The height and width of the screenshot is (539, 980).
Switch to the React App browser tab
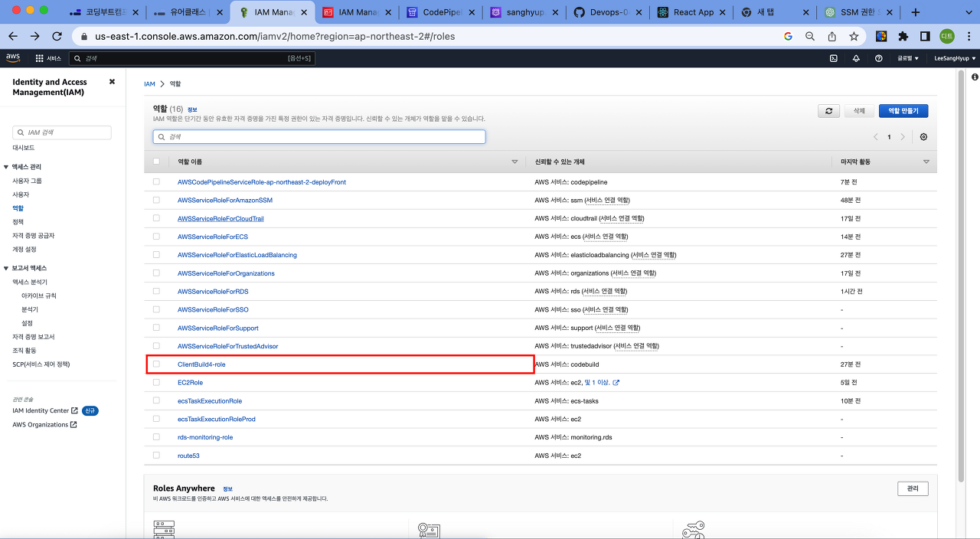point(692,13)
